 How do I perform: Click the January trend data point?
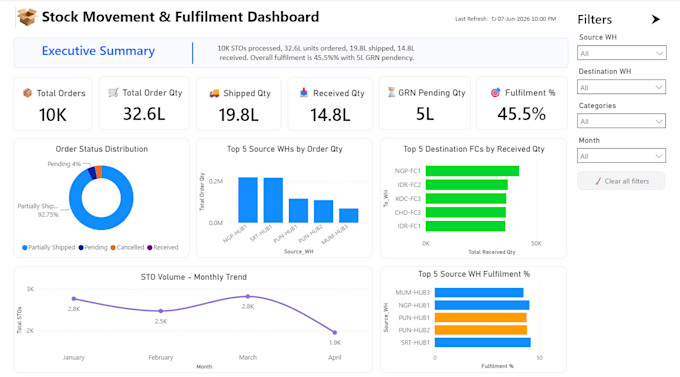74,299
